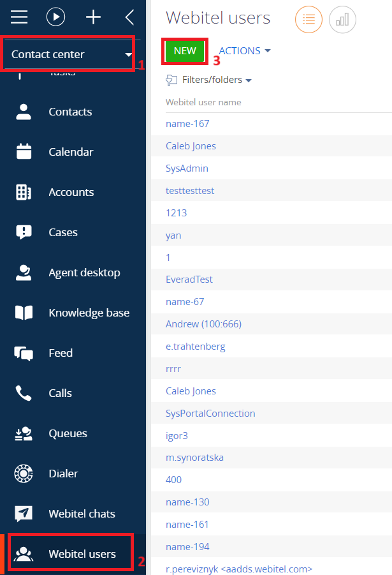Screen dimensions: 392x575
Task: Open the 1213 user record
Action: [x=176, y=213]
